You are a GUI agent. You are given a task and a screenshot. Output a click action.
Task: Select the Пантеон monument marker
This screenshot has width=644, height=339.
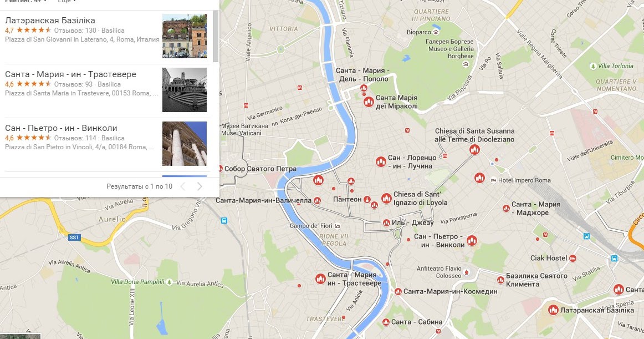pos(367,200)
